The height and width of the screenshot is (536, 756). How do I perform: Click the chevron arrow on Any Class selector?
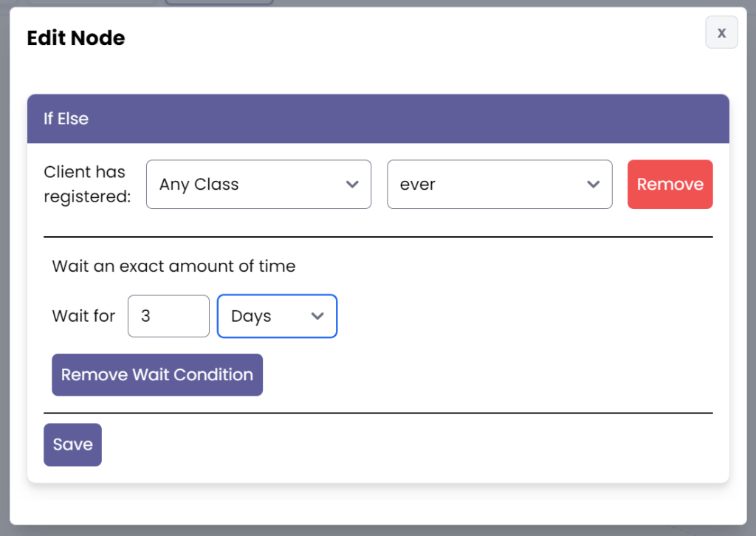click(352, 185)
